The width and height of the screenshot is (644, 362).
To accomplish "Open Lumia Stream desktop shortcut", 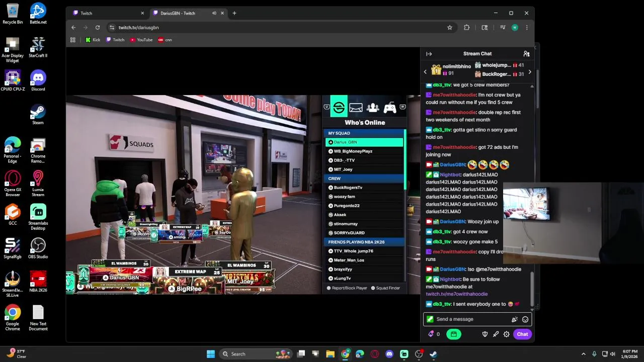I will coord(38,184).
